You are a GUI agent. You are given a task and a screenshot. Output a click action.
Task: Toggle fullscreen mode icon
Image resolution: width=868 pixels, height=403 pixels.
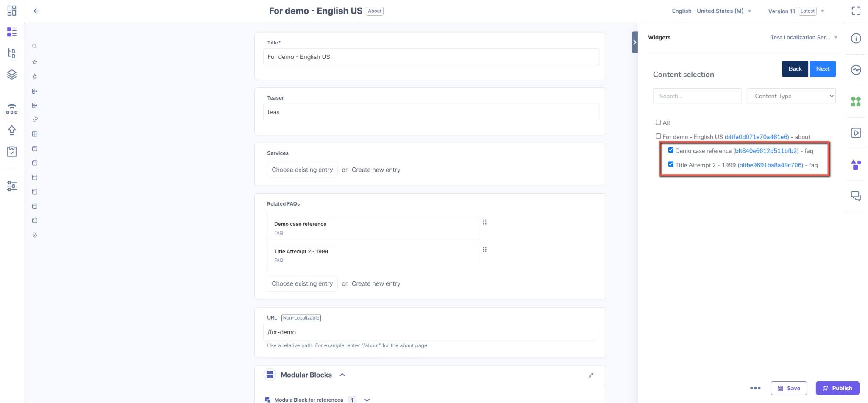(x=856, y=11)
